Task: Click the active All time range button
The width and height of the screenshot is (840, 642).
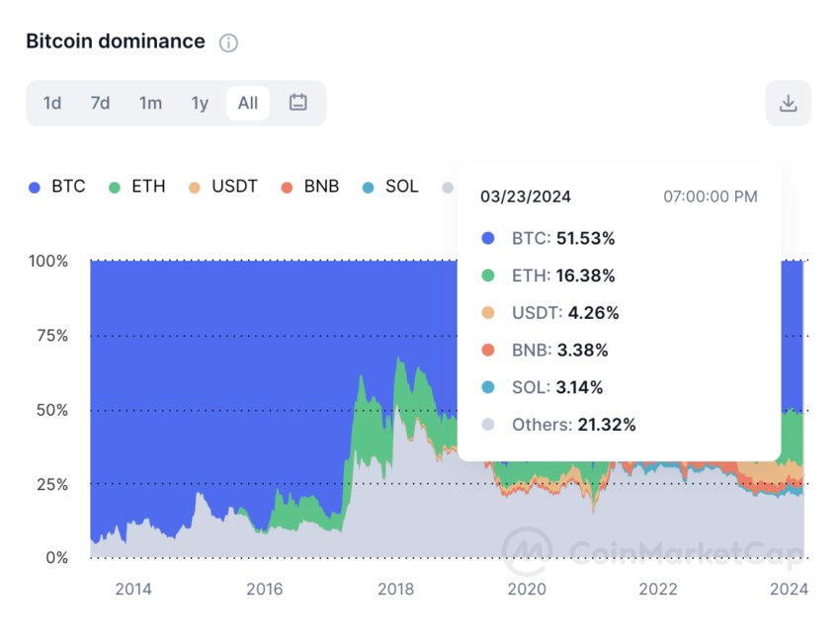Action: click(x=247, y=103)
